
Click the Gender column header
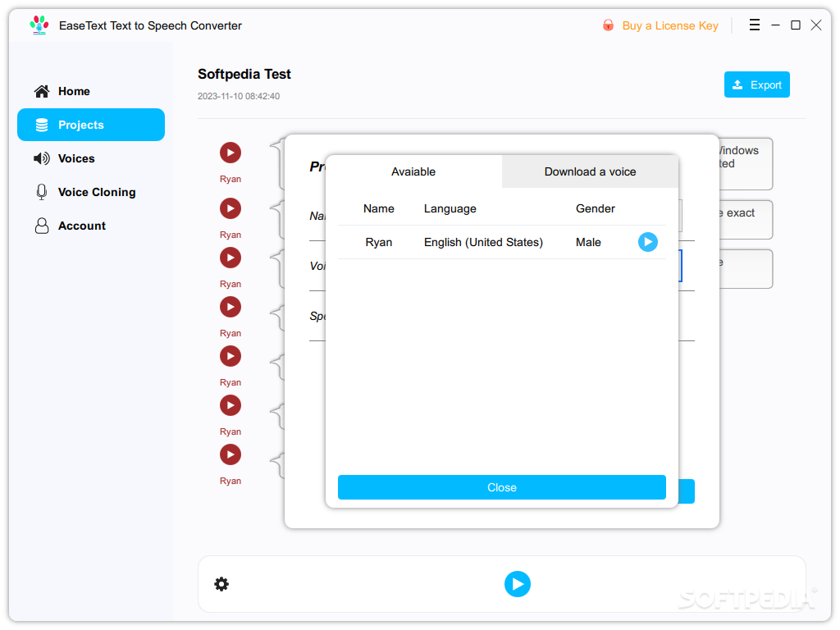596,209
